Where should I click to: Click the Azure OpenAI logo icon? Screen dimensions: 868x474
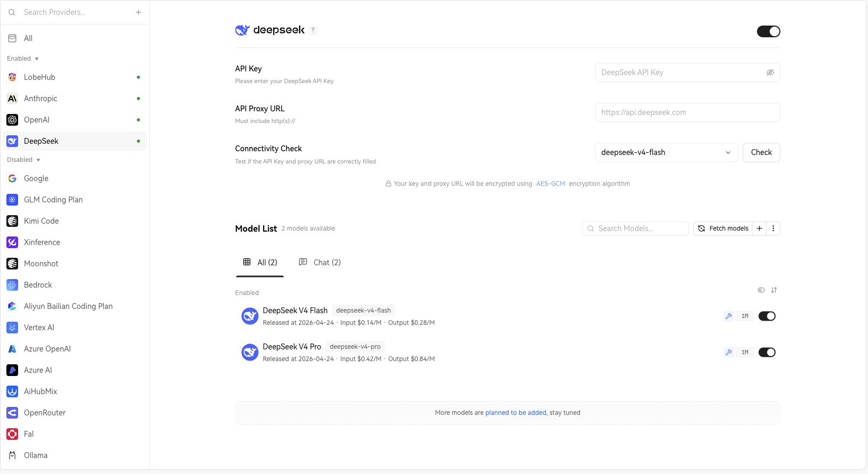click(x=12, y=349)
